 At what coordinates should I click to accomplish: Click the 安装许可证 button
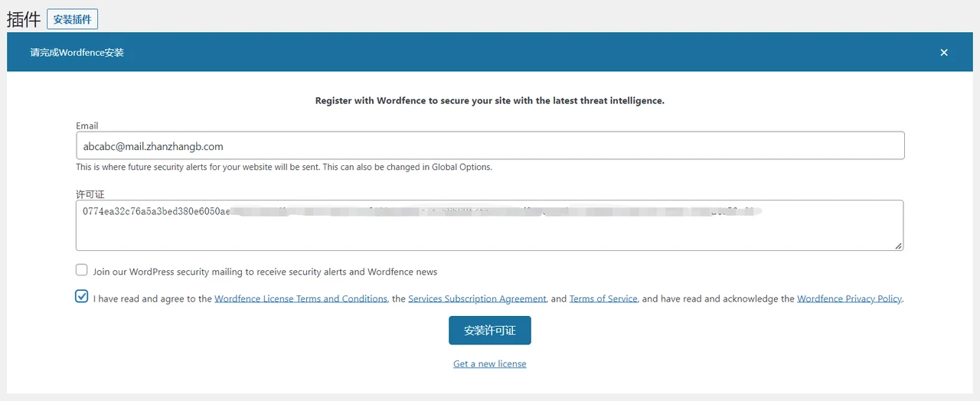(490, 331)
